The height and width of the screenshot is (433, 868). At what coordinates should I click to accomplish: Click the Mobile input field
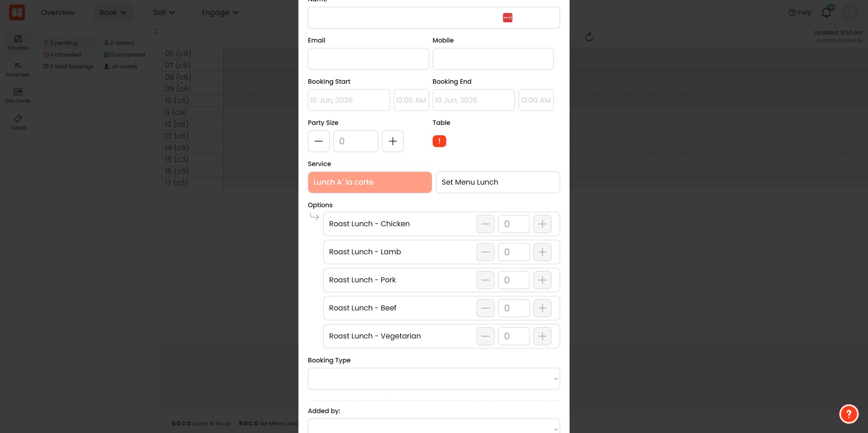coord(493,59)
